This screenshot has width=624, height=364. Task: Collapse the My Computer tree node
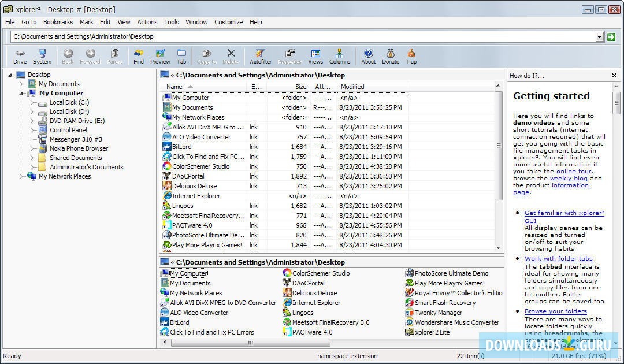[21, 93]
